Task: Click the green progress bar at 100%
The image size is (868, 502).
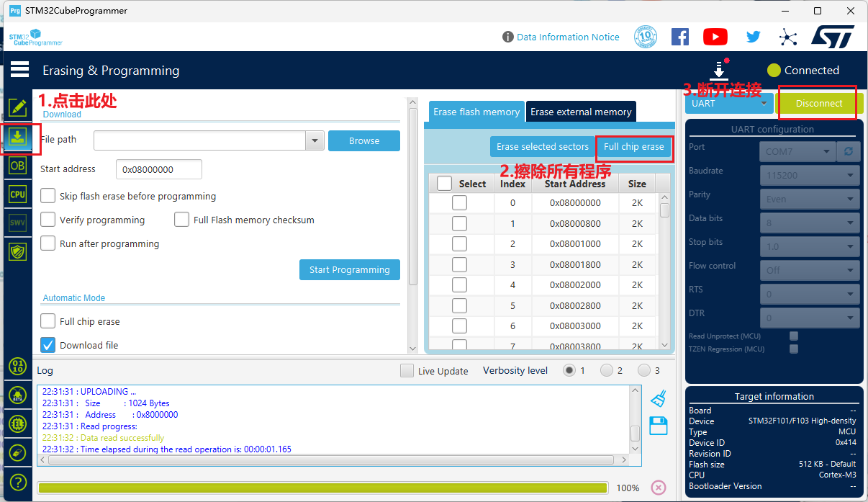Action: pyautogui.click(x=322, y=488)
